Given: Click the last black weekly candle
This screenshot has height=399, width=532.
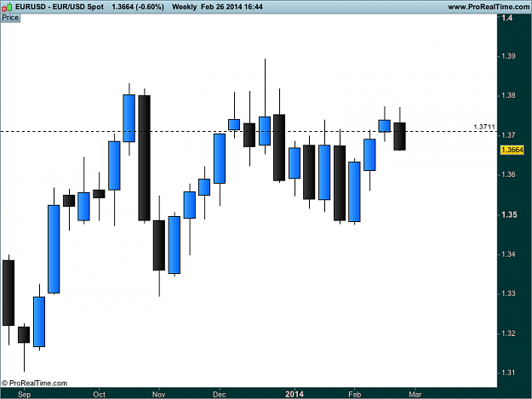Looking at the screenshot, I should coord(400,136).
